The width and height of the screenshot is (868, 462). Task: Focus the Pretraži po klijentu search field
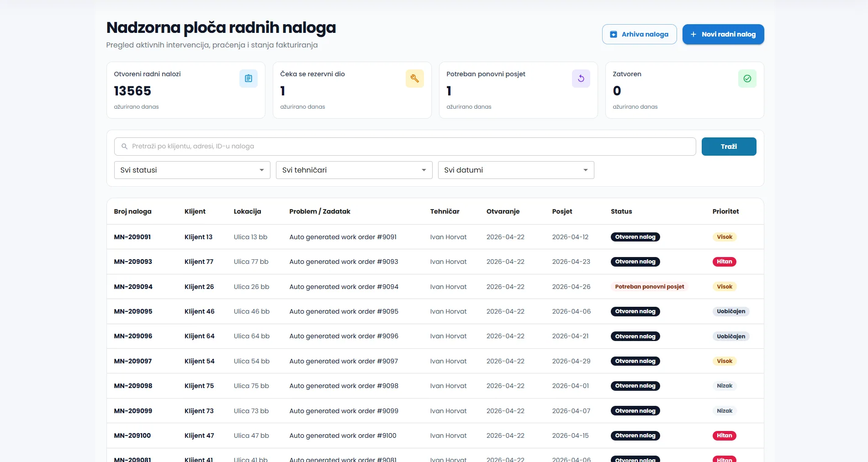click(x=405, y=147)
